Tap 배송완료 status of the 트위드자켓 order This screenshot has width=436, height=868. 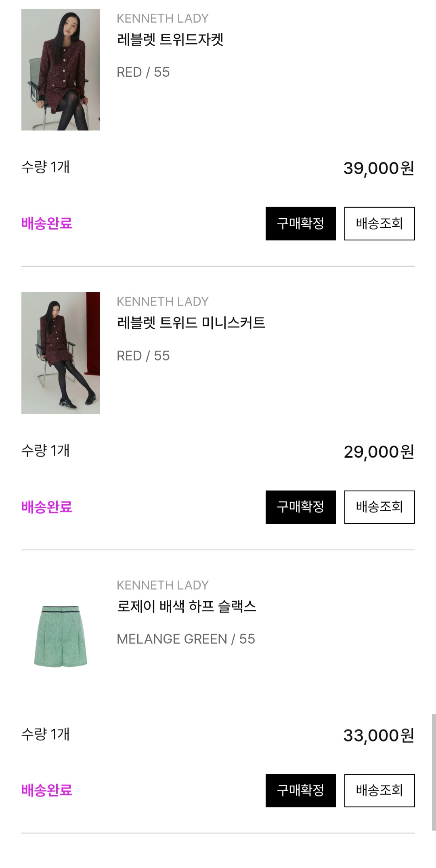coord(47,223)
